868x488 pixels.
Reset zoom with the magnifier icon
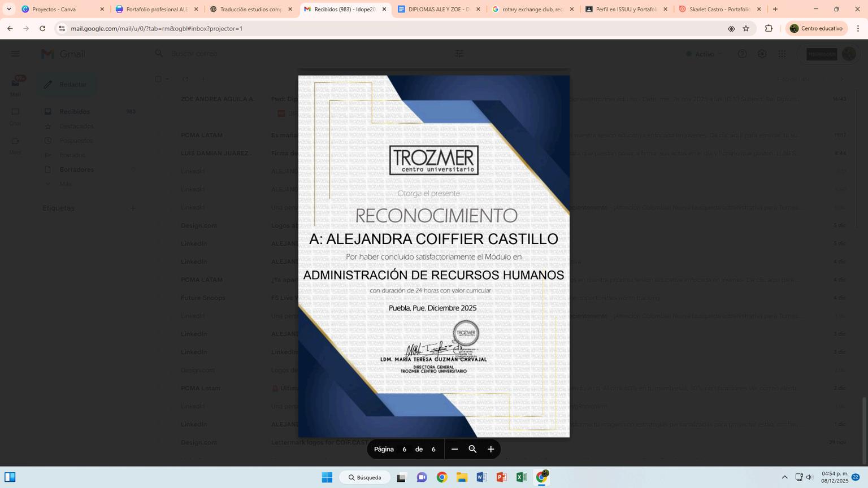(472, 449)
